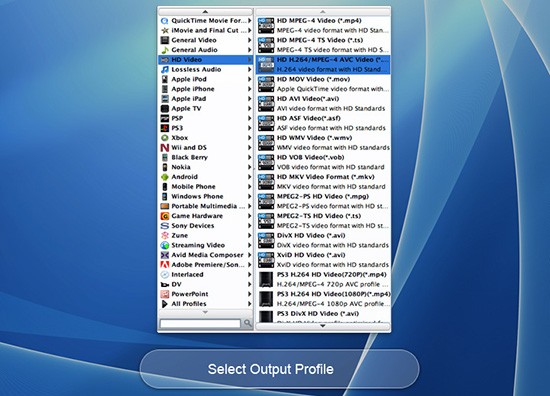This screenshot has width=550, height=396.
Task: Click the category list scroll-up arrow
Action: pyautogui.click(x=206, y=12)
